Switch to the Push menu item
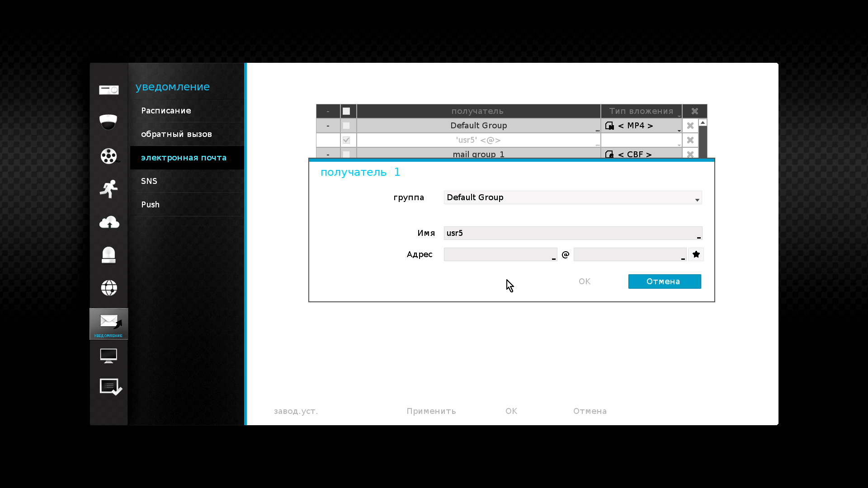Viewport: 868px width, 488px height. [x=150, y=205]
